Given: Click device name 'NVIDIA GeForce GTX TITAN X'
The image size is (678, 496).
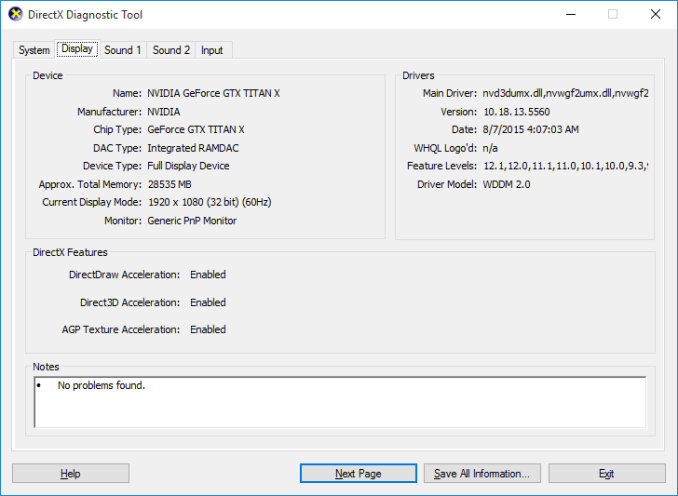Looking at the screenshot, I should point(214,93).
